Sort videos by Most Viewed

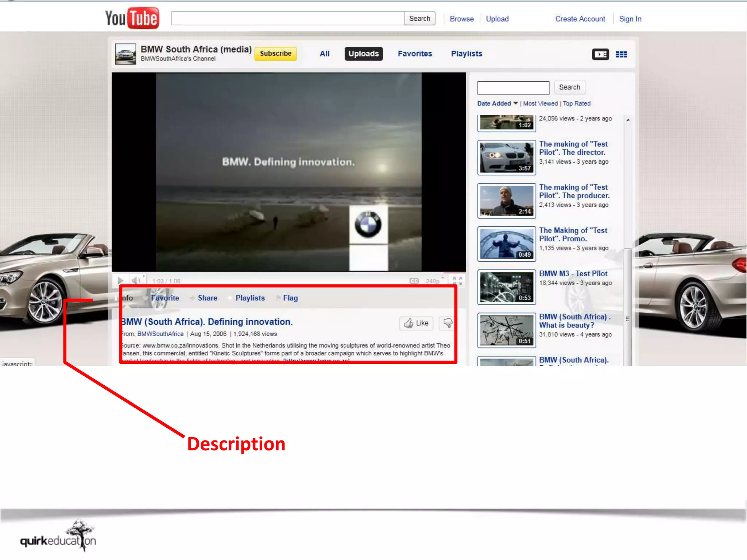(x=540, y=104)
